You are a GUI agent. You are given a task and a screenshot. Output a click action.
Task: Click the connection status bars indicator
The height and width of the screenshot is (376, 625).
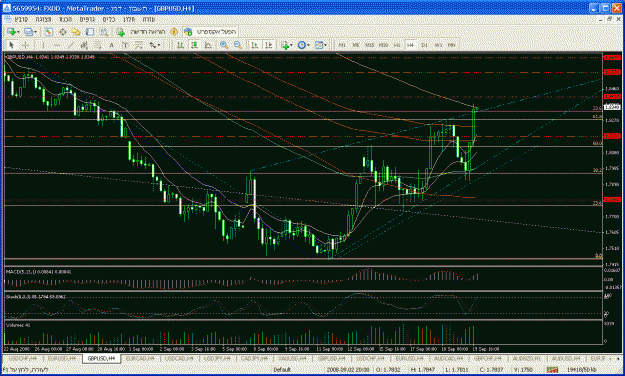click(x=552, y=370)
